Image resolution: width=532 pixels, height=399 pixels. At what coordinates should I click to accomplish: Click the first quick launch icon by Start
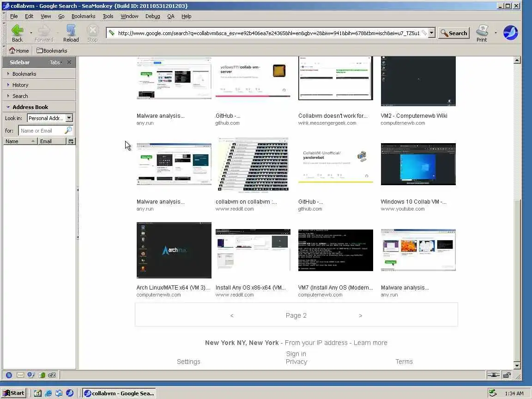coord(38,393)
